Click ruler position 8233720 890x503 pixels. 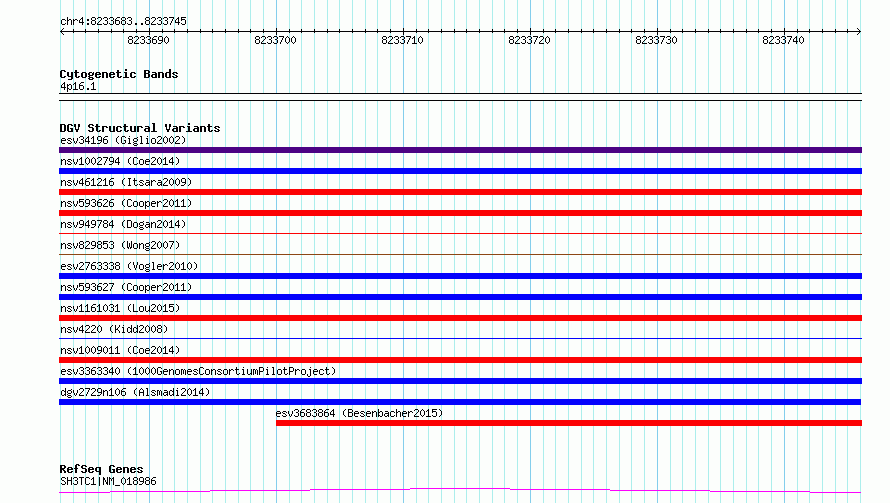(530, 40)
